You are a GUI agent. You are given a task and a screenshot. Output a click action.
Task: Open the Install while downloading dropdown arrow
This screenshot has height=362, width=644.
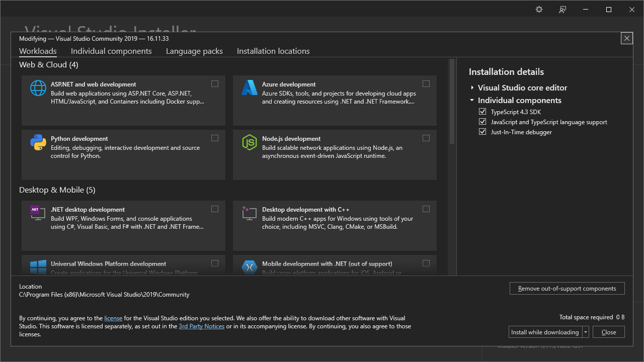coord(586,332)
